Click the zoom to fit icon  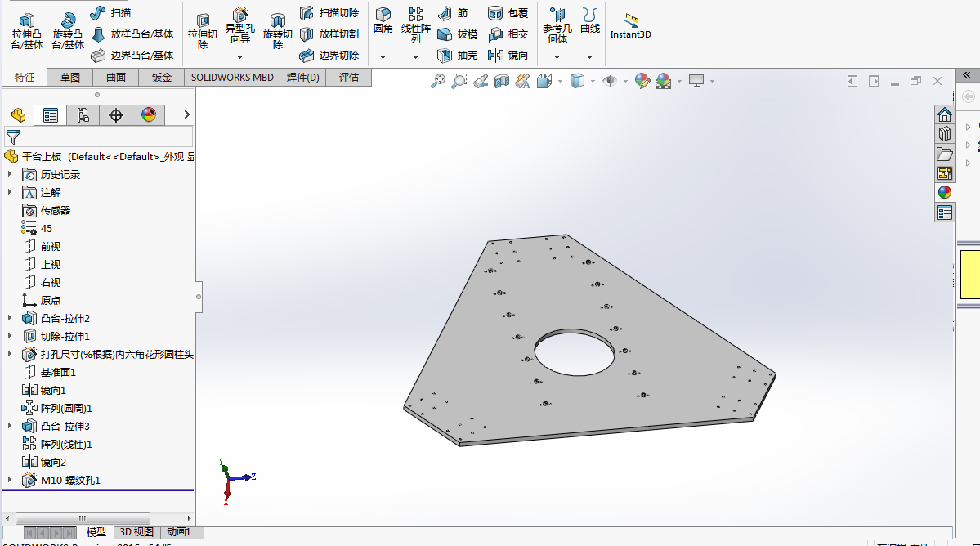coord(438,81)
